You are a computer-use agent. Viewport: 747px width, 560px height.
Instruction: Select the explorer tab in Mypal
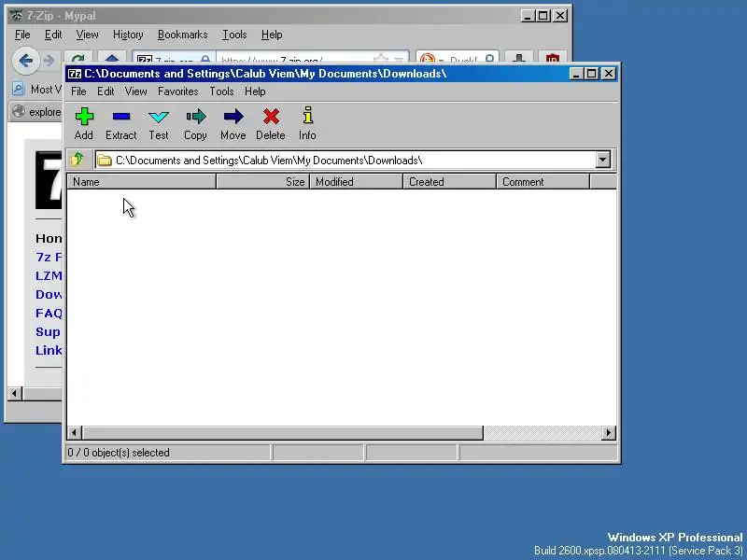(37, 112)
